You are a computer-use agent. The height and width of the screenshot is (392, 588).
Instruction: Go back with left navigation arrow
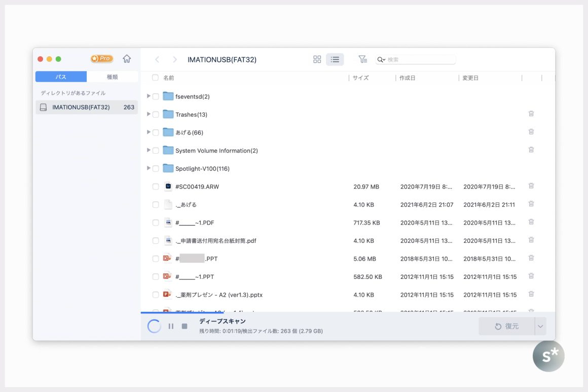click(x=157, y=59)
